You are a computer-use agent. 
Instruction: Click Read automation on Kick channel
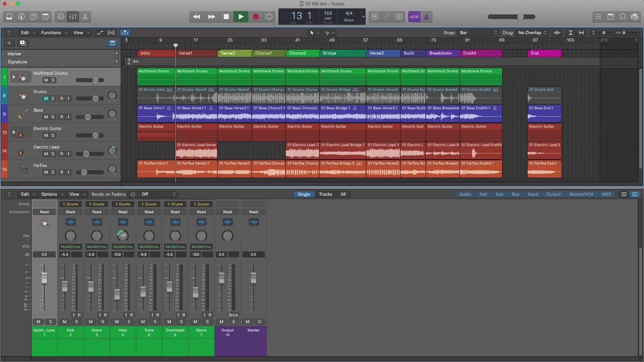tap(70, 212)
